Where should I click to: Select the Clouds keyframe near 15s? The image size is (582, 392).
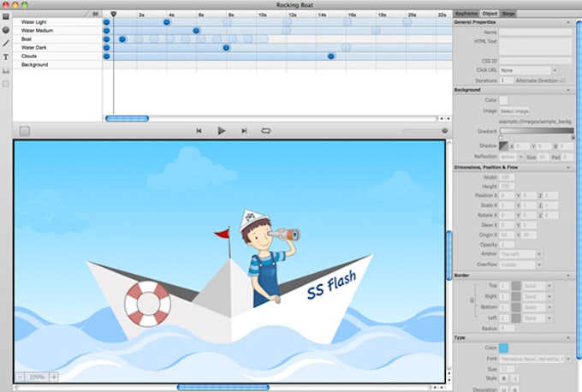click(331, 56)
